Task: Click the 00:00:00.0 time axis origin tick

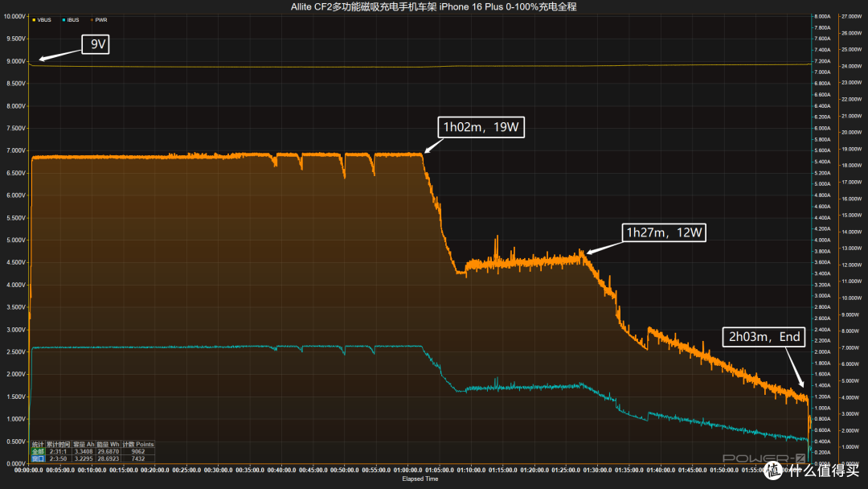Action: coord(29,471)
